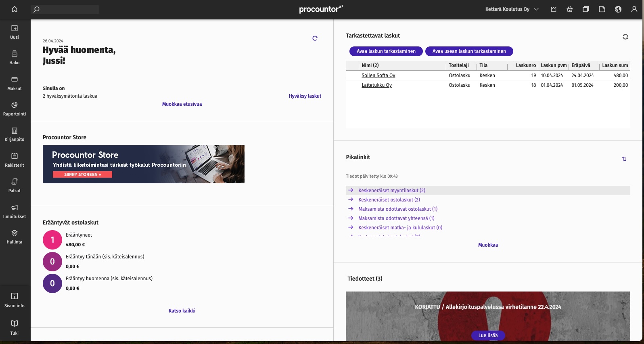This screenshot has height=344, width=644.
Task: Click the due date 24.04.2024 cell
Action: pyautogui.click(x=583, y=76)
